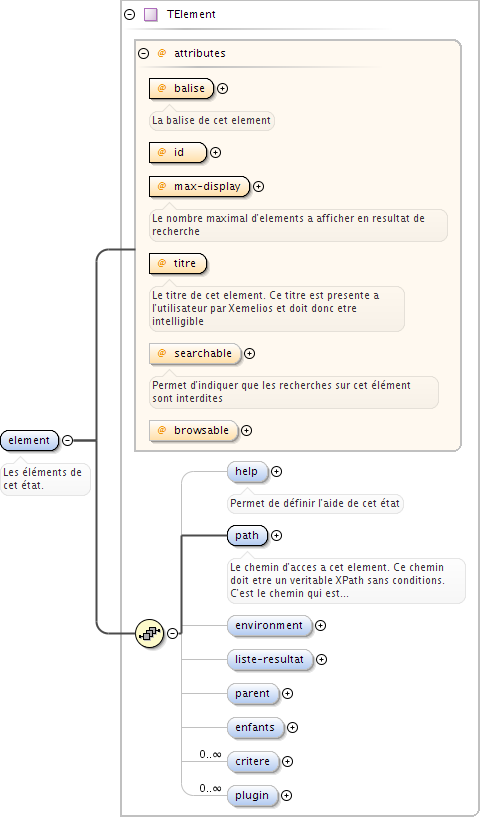The image size is (481, 818).
Task: Expand the browsable attribute
Action: point(247,430)
